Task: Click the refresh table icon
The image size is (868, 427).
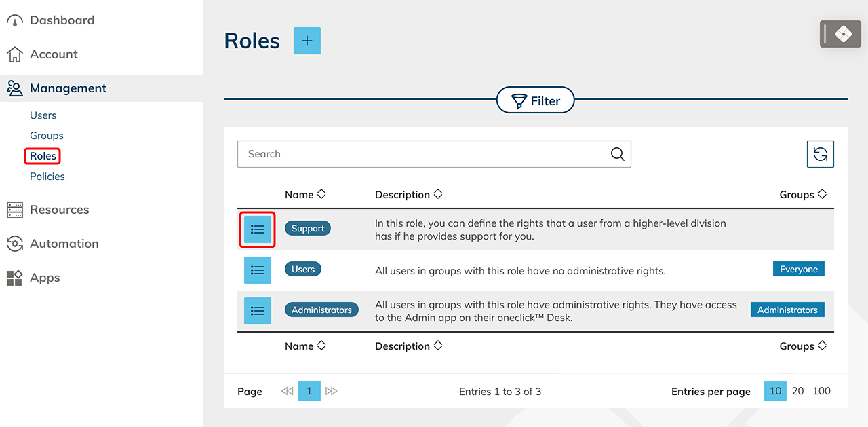Action: click(820, 154)
